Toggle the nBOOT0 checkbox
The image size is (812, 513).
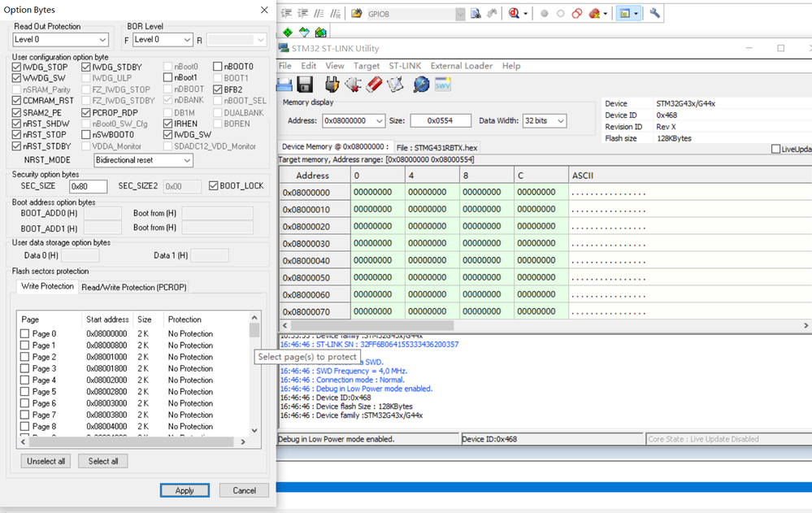218,67
